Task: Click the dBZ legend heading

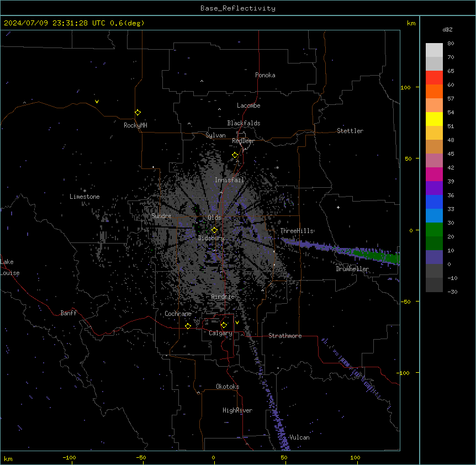Action: [x=447, y=29]
